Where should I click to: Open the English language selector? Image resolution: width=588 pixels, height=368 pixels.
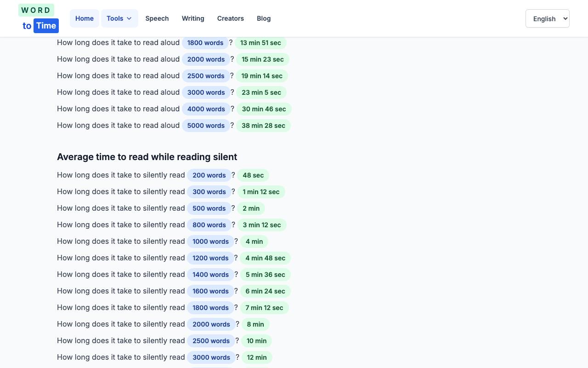tap(548, 18)
